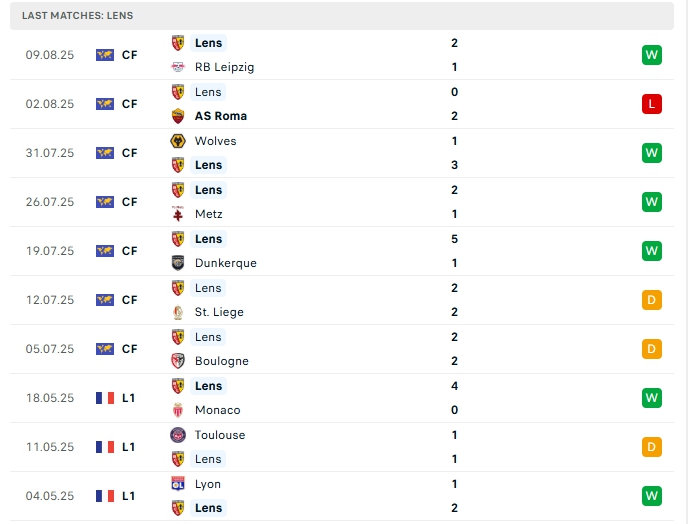This screenshot has width=688, height=524.
Task: Click the Monaco club crest icon
Action: tap(179, 410)
